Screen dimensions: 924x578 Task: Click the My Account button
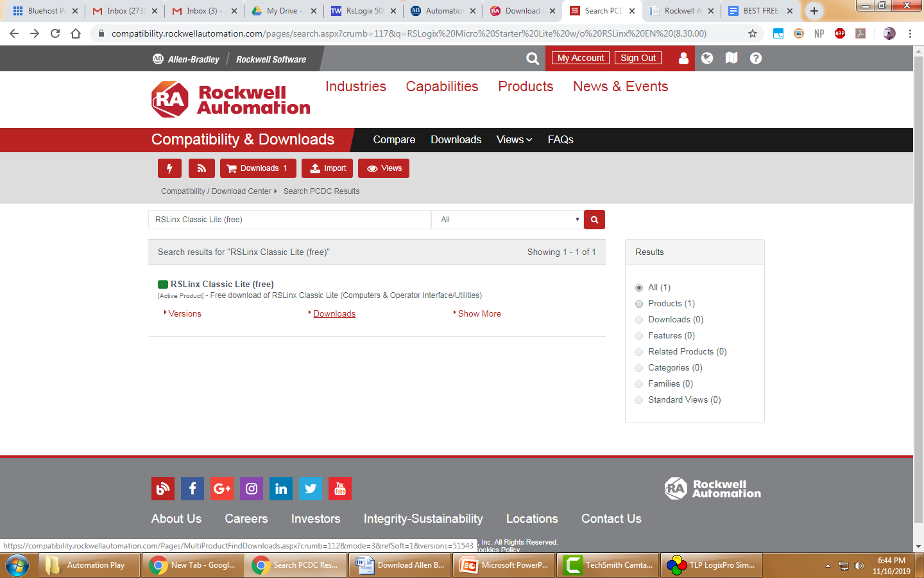pos(581,58)
